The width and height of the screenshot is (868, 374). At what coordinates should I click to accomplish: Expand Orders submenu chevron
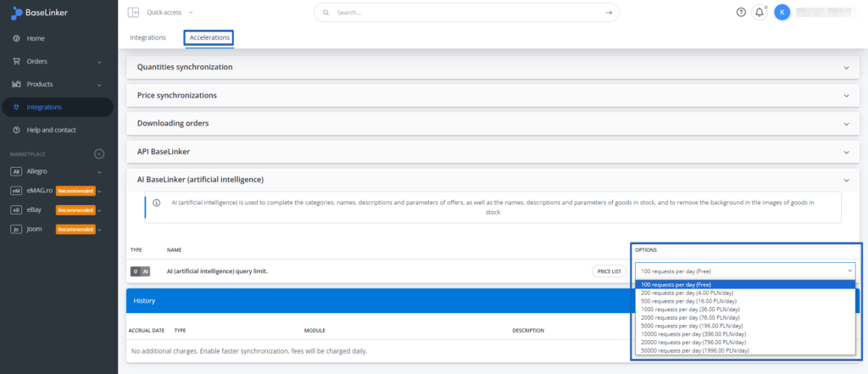[x=100, y=62]
